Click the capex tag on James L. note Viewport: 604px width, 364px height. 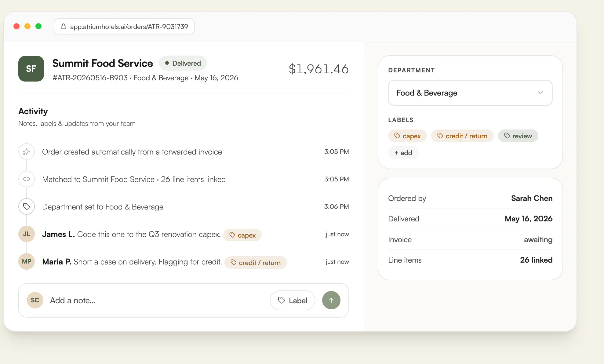click(242, 235)
